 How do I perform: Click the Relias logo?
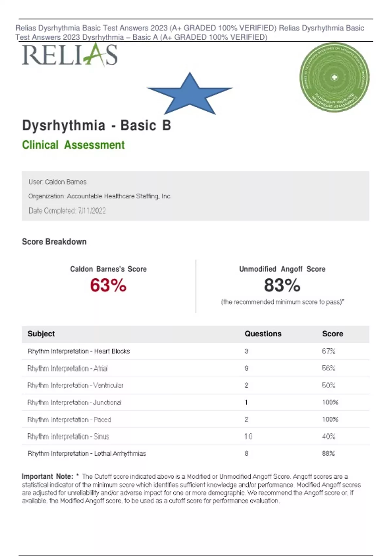coord(70,55)
